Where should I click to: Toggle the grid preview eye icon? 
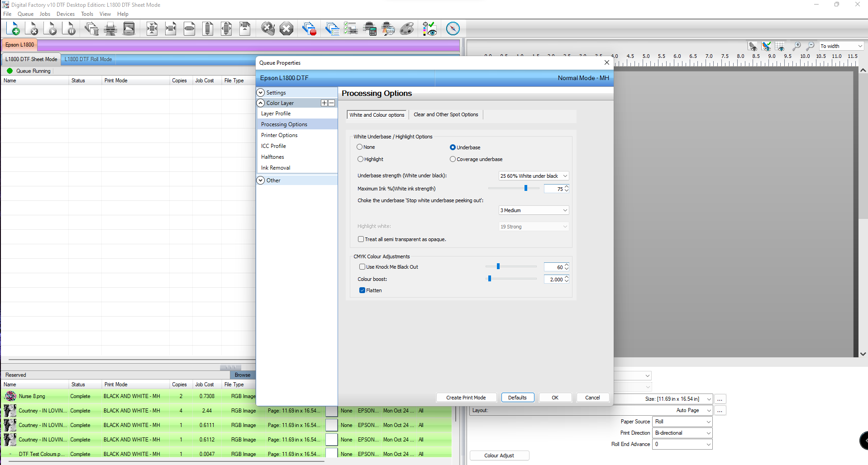tap(780, 46)
